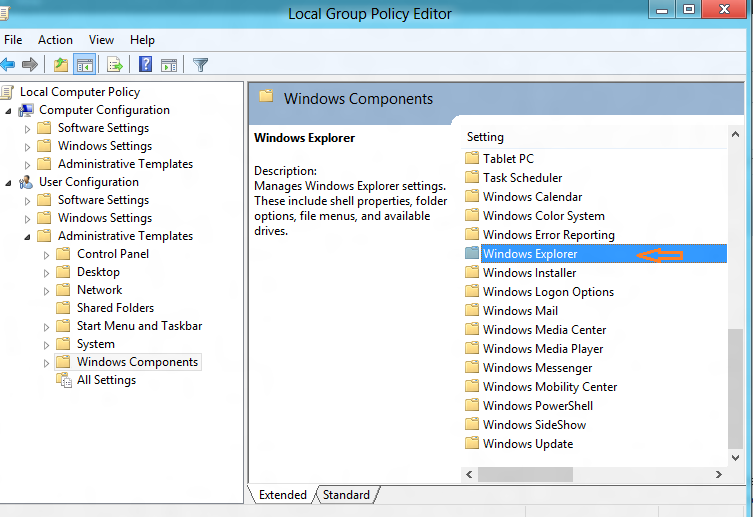Click the Tablet PC folder icon
Viewport: 753px width, 517px height.
pyautogui.click(x=472, y=158)
